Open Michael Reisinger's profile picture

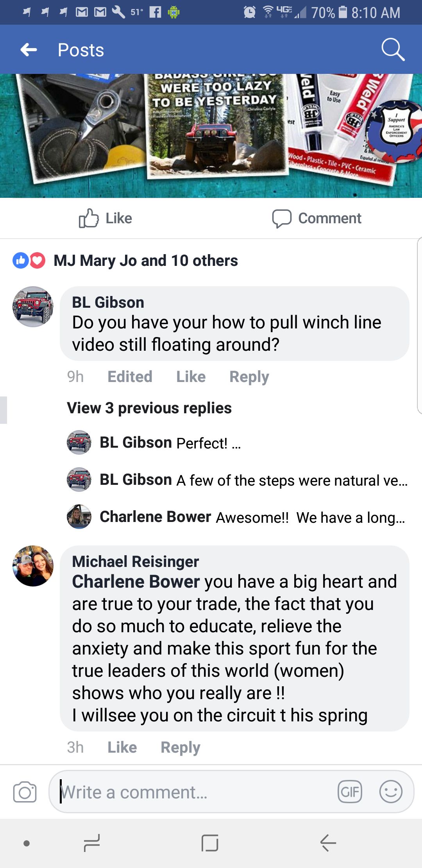[x=33, y=566]
